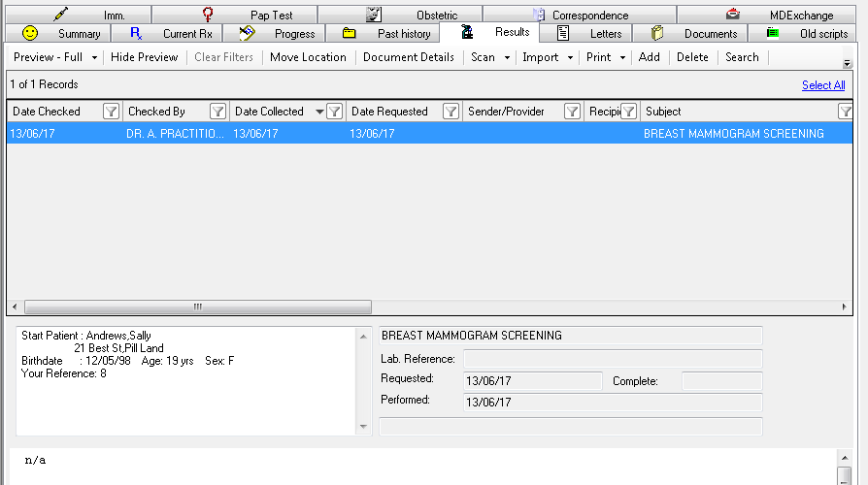The image size is (868, 485).
Task: Click the Search button
Action: 742,57
